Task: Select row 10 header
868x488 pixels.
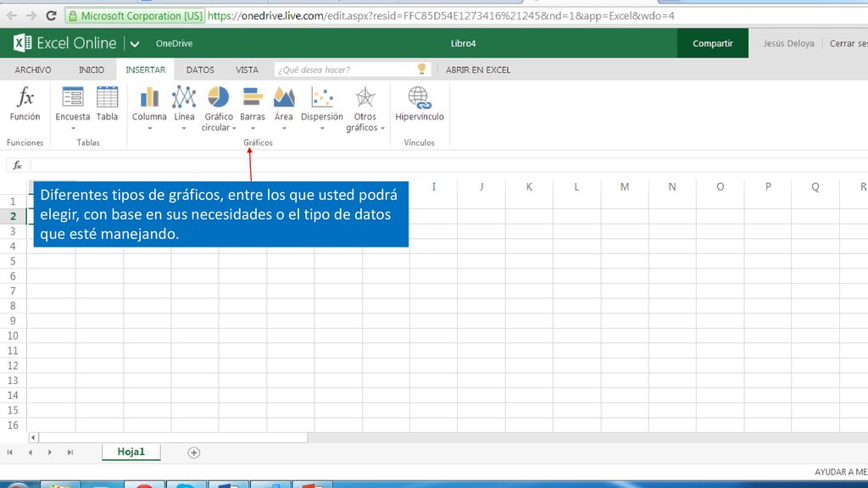Action: [x=14, y=335]
